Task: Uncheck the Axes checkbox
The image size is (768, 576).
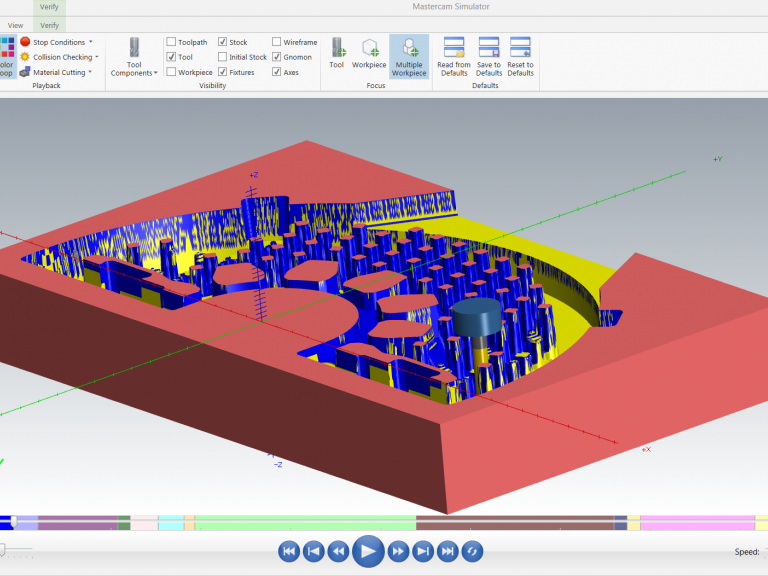Action: (276, 72)
